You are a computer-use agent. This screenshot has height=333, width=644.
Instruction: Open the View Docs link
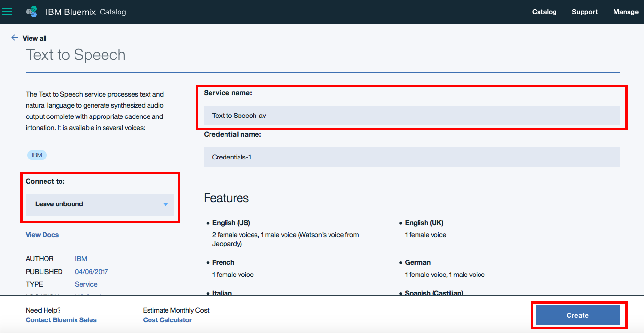[42, 235]
